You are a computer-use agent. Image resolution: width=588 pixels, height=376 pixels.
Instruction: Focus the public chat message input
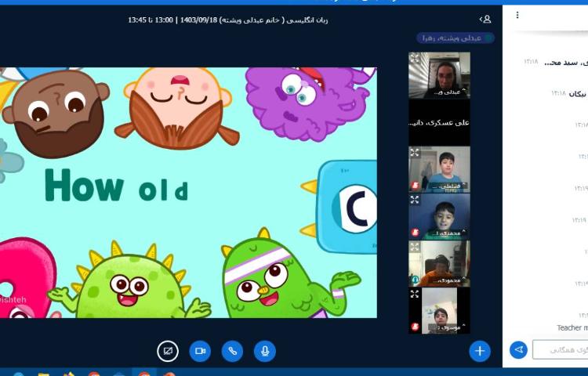pyautogui.click(x=561, y=350)
